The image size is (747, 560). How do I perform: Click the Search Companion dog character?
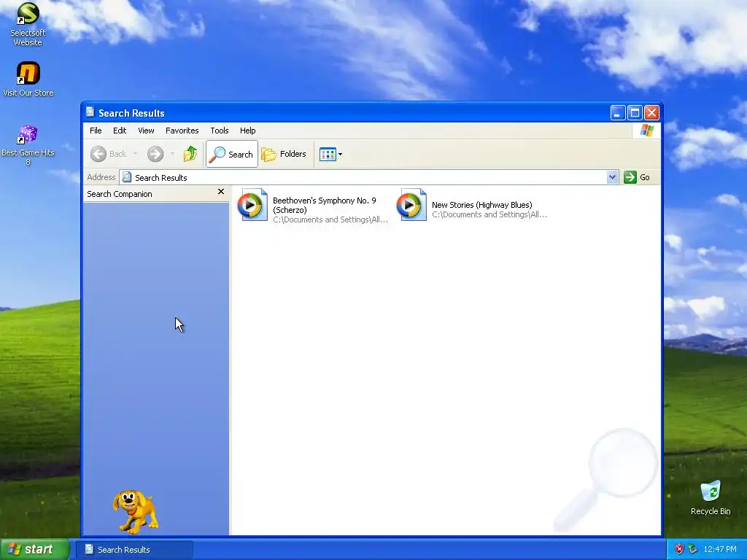coord(135,511)
